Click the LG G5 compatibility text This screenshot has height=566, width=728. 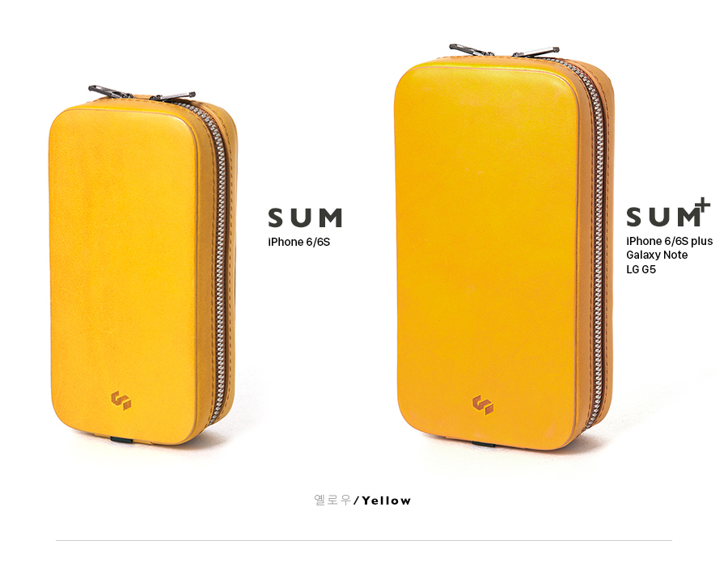click(x=641, y=269)
